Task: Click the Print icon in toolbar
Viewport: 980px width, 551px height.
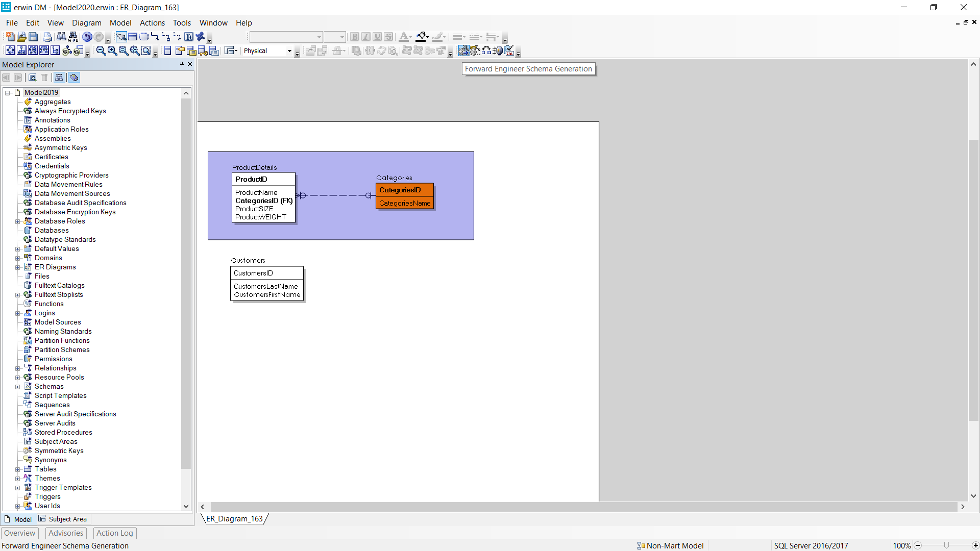Action: pyautogui.click(x=47, y=37)
